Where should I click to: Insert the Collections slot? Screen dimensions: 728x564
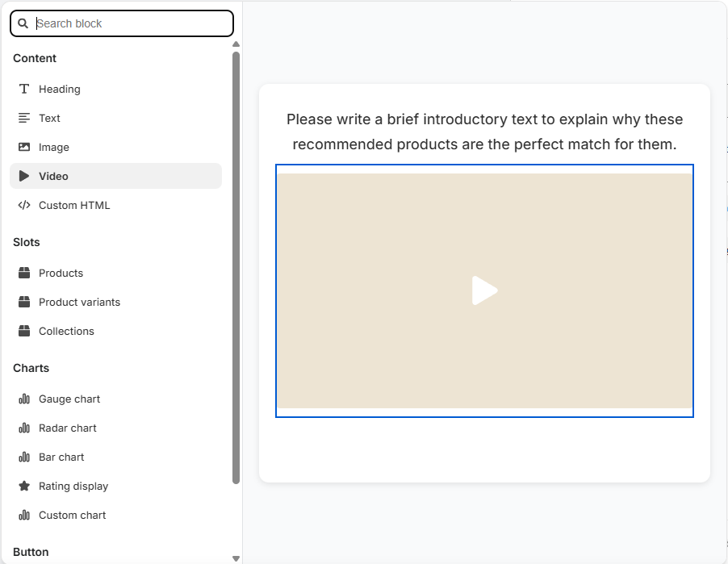click(66, 331)
